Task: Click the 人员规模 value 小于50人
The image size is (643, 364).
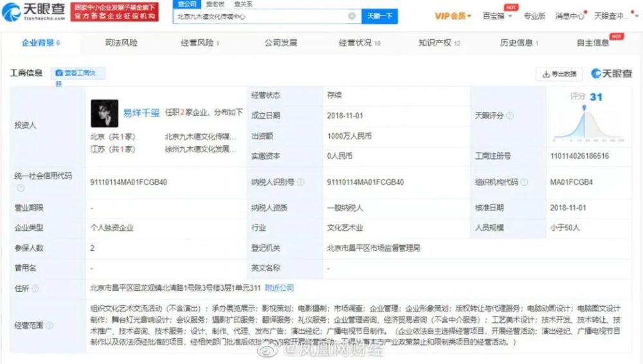Action: coord(565,228)
